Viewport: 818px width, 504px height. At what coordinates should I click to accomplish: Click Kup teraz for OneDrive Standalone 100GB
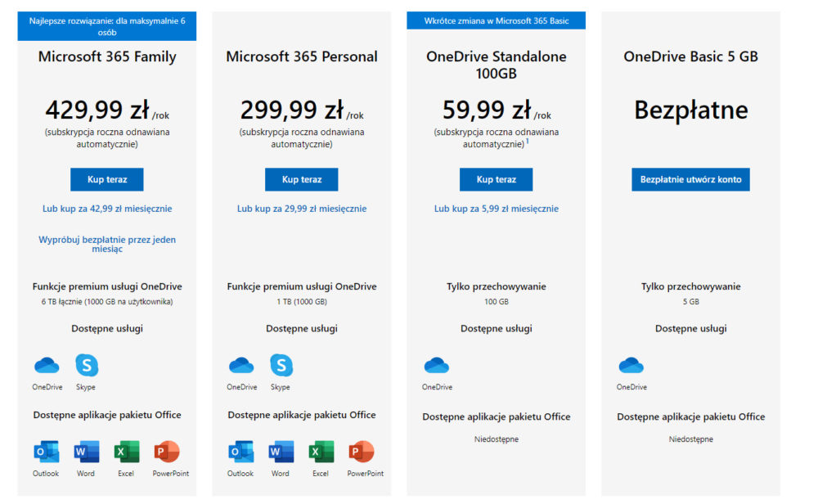point(497,179)
